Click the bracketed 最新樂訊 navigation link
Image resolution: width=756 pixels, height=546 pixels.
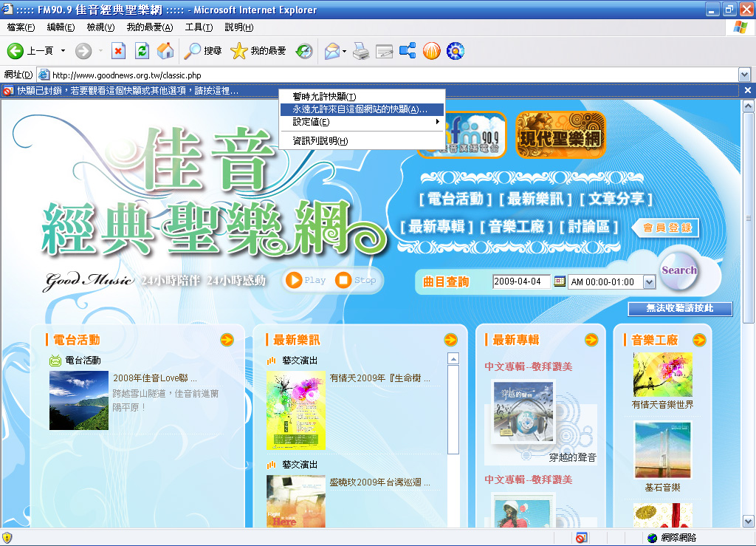coord(535,199)
